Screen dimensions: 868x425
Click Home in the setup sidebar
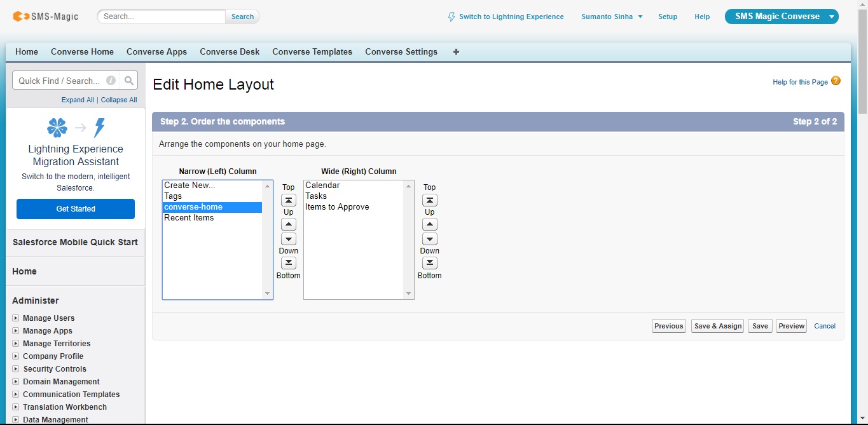coord(24,271)
